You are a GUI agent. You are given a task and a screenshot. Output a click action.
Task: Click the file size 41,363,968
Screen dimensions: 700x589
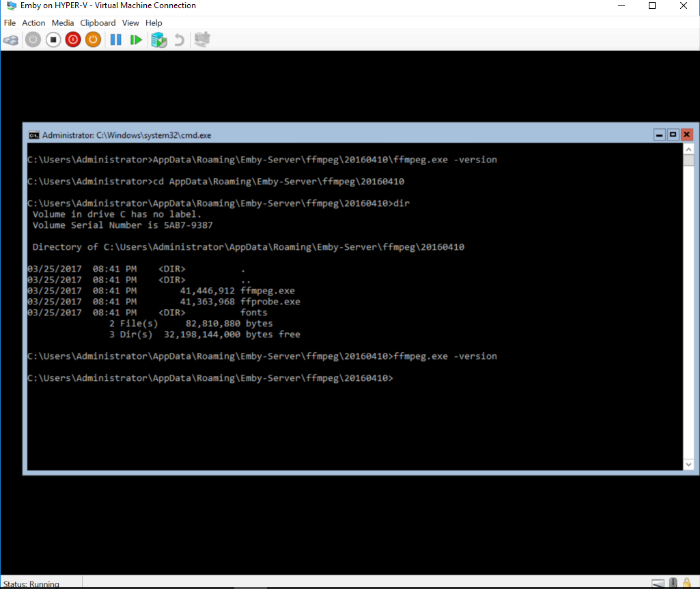[x=207, y=302]
